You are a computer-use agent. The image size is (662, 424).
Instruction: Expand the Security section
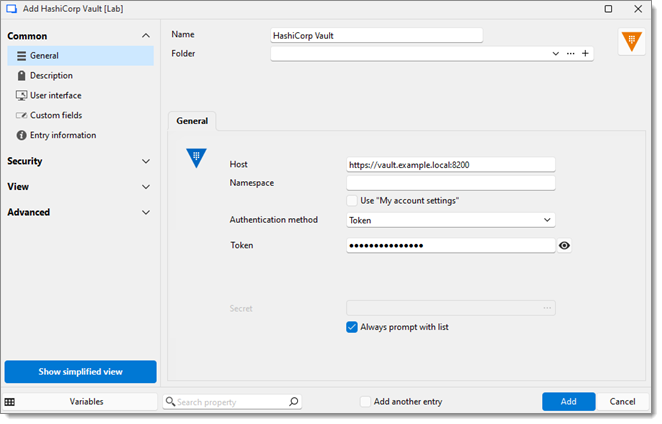[146, 161]
